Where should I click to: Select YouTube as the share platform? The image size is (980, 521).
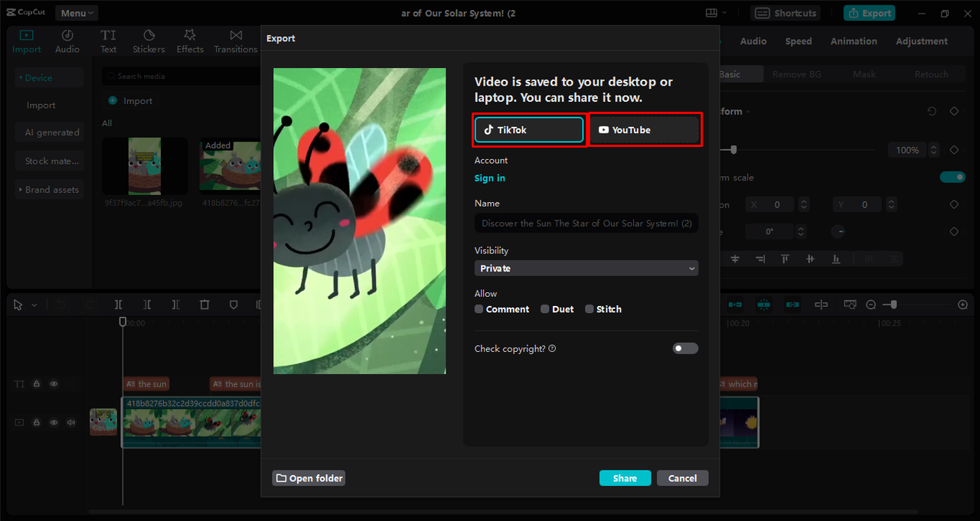(x=645, y=130)
